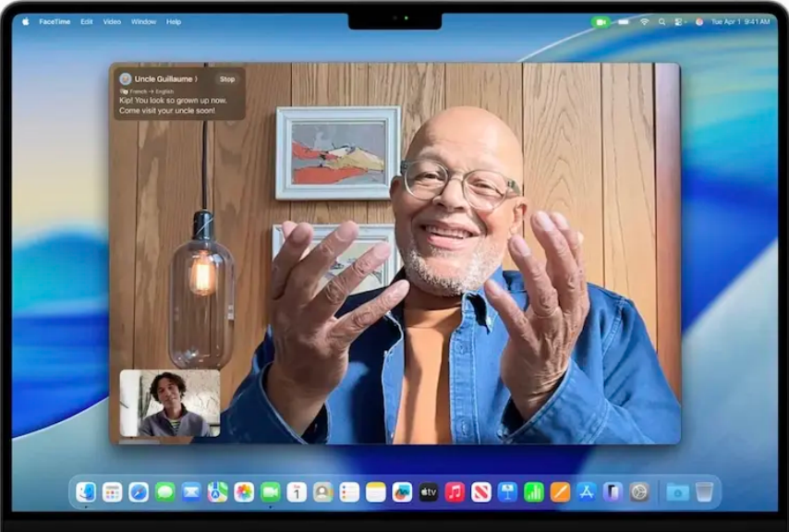Open Spotlight search in the menu bar
Viewport: 789px width, 532px height.
coord(662,22)
